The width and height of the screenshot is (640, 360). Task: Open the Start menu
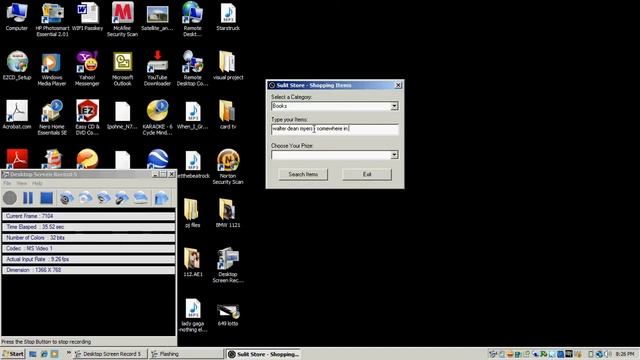point(13,354)
